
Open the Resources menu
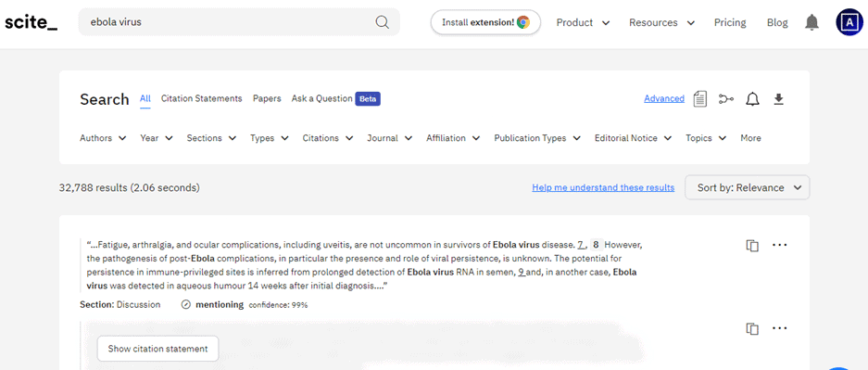pos(661,22)
